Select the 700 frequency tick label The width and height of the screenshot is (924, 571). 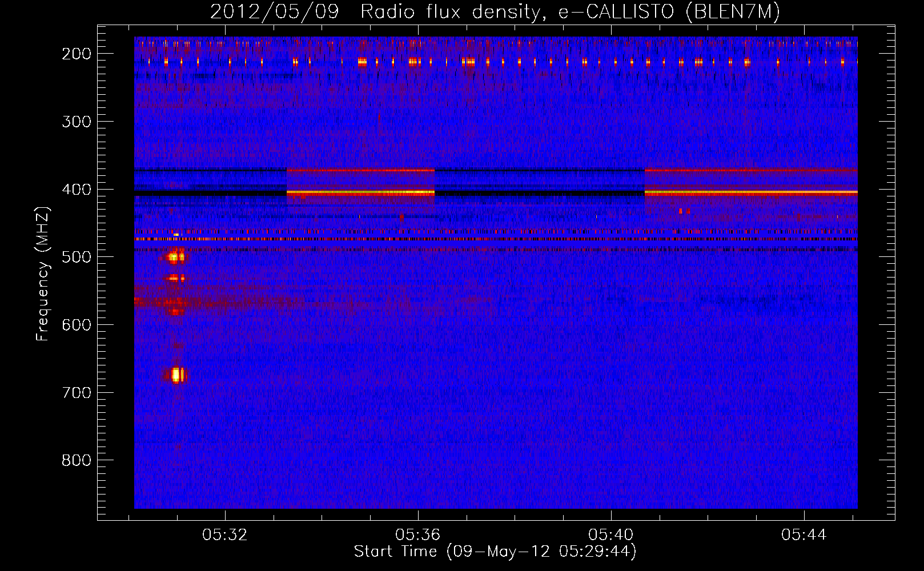click(77, 393)
